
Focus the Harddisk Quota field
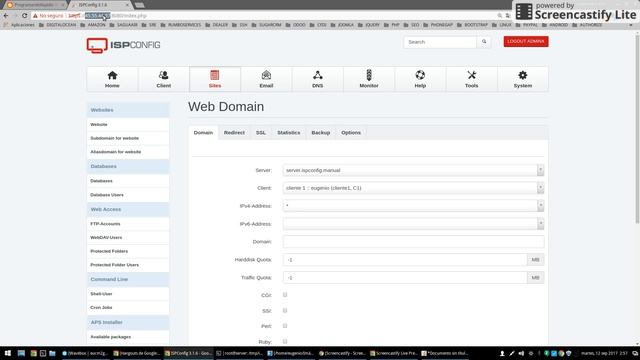[405, 260]
